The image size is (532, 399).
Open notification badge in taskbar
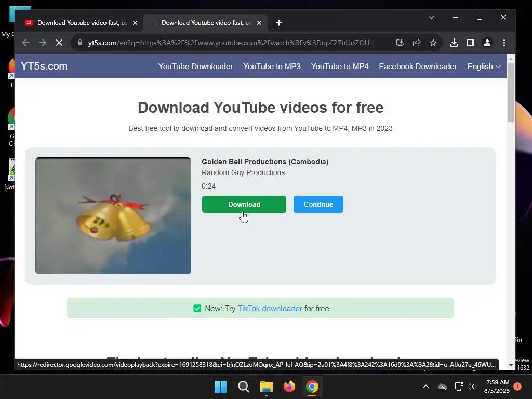(x=517, y=387)
